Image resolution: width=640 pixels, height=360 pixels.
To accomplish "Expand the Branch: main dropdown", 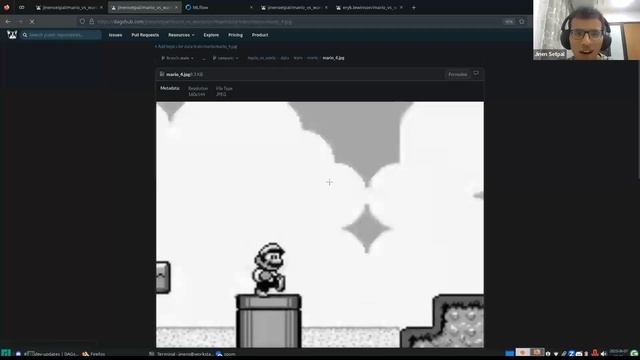I will click(x=178, y=58).
